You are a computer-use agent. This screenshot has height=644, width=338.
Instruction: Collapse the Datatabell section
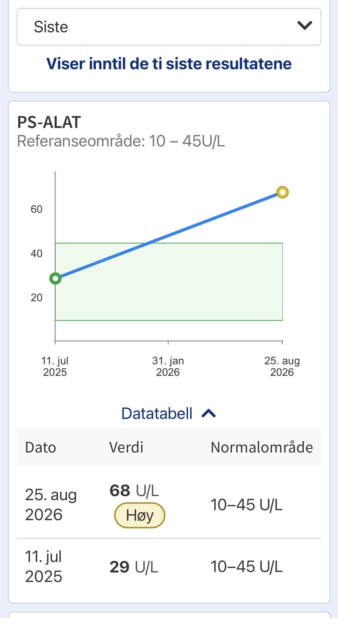click(x=169, y=413)
